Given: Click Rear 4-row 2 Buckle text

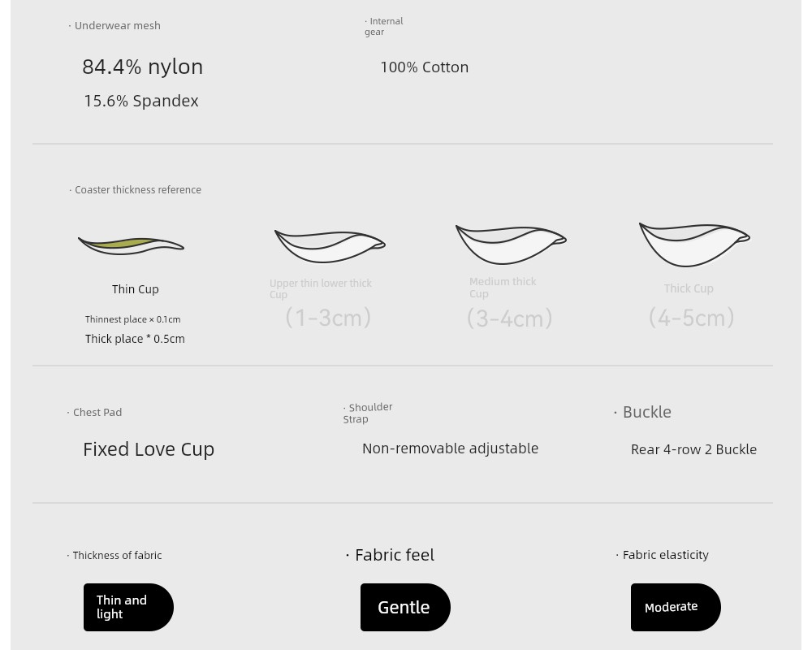Looking at the screenshot, I should pos(693,449).
